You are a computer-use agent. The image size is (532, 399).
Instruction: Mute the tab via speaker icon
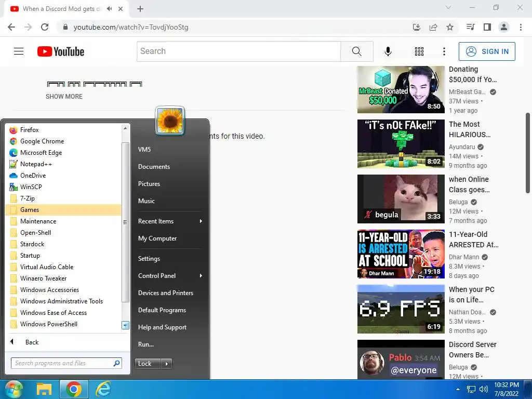click(x=109, y=9)
